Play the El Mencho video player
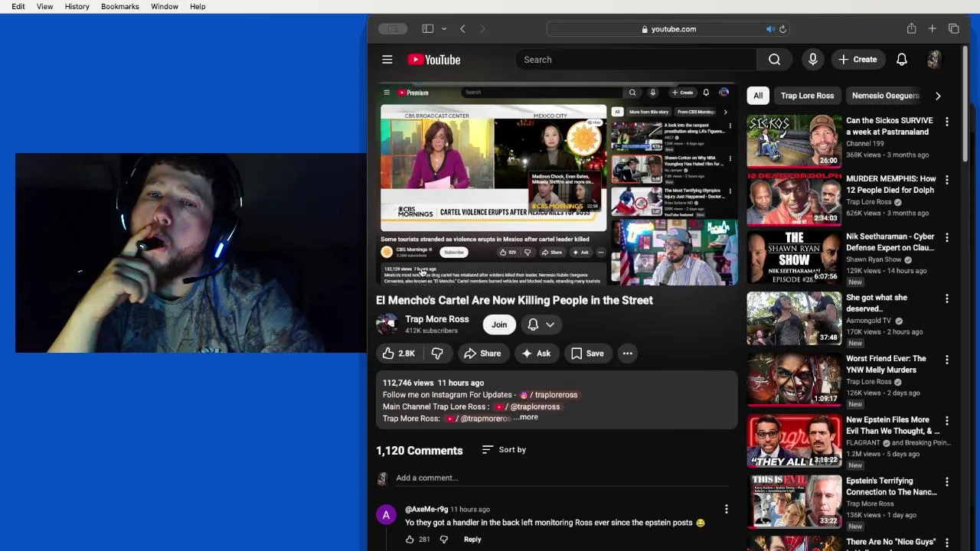980x551 pixels. (x=557, y=184)
